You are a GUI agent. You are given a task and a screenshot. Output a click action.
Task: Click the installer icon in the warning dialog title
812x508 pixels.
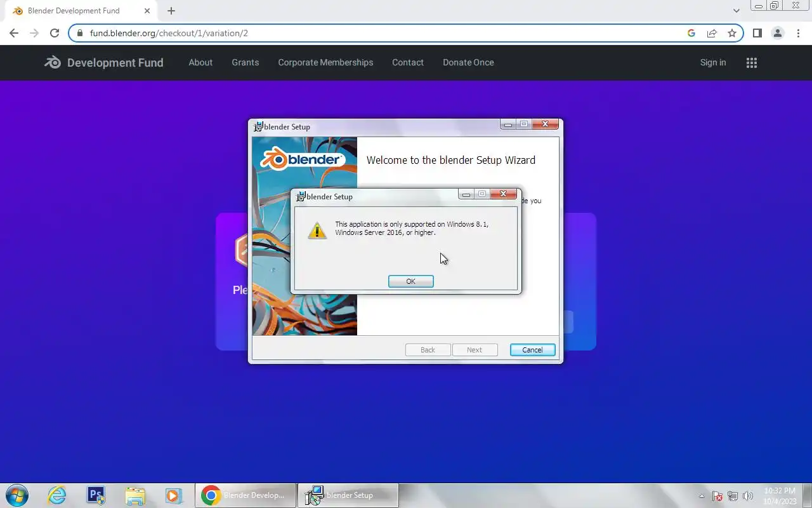pyautogui.click(x=301, y=197)
